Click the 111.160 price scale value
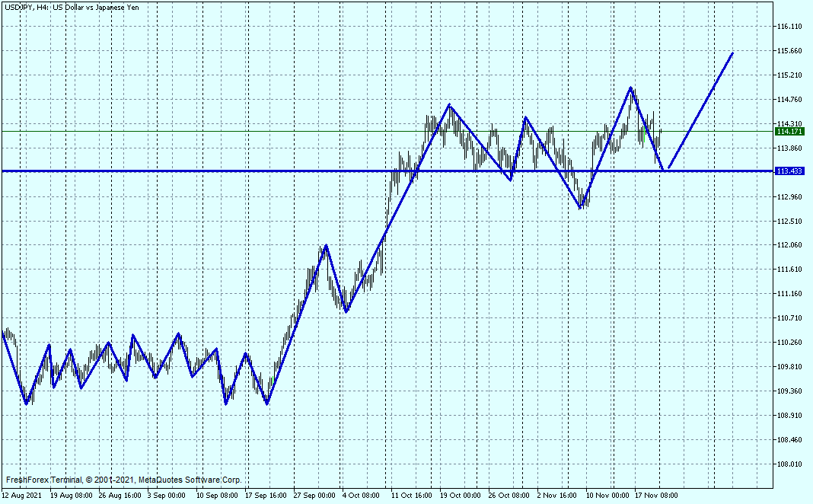This screenshot has height=504, width=813. tap(789, 294)
